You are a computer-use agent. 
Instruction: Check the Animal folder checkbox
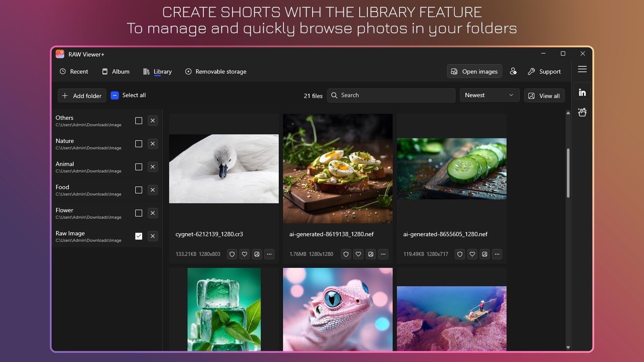pos(139,167)
